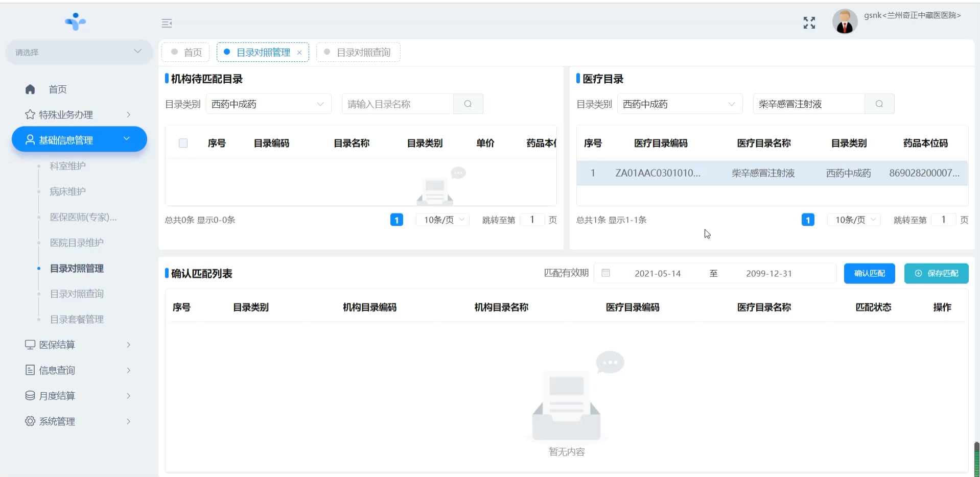Open 目录类别 dropdown in 机构待匹配目录
Image resolution: width=980 pixels, height=477 pixels.
click(x=268, y=104)
